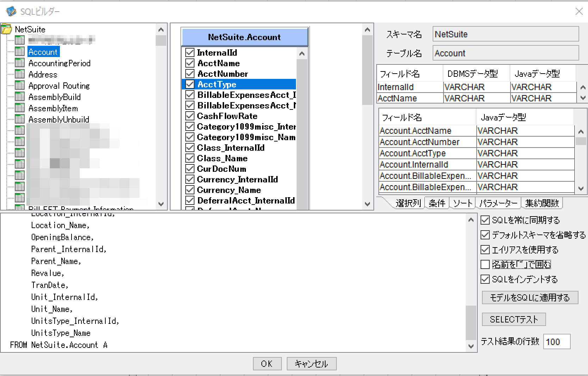Select the Approval Routing tree item
This screenshot has width=588, height=376.
[x=59, y=86]
